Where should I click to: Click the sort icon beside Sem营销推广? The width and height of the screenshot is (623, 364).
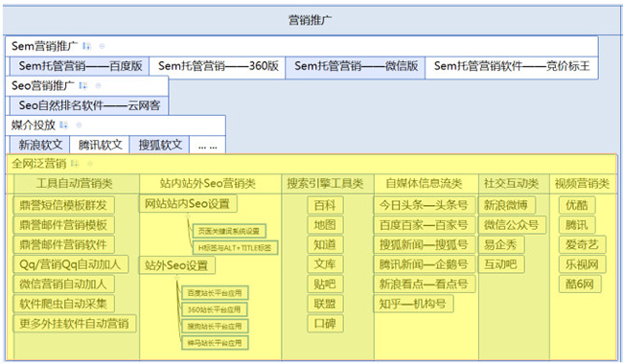point(86,46)
